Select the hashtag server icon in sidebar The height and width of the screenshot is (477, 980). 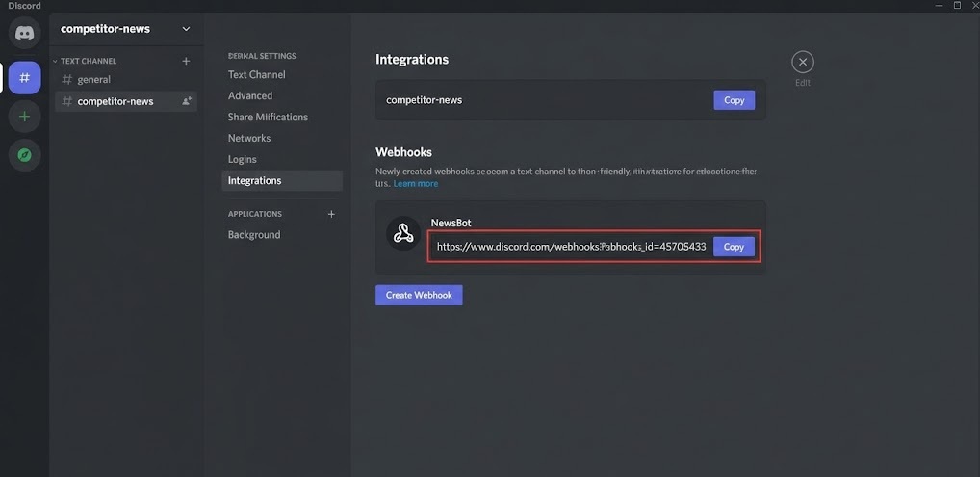(24, 77)
